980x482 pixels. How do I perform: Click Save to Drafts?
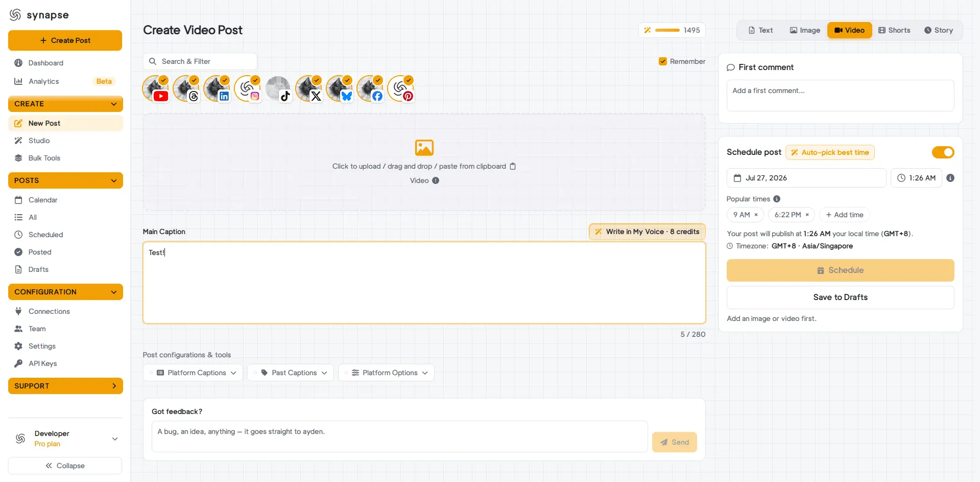pos(840,297)
